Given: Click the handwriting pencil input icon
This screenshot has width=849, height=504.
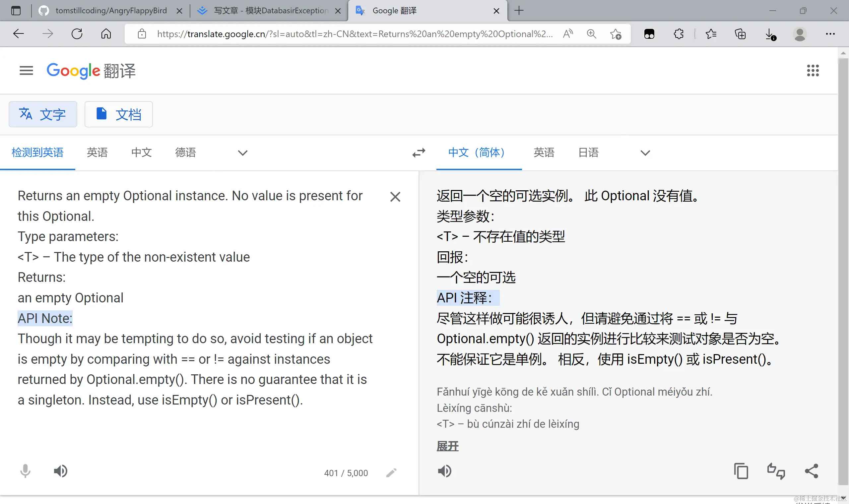Looking at the screenshot, I should click(x=391, y=472).
